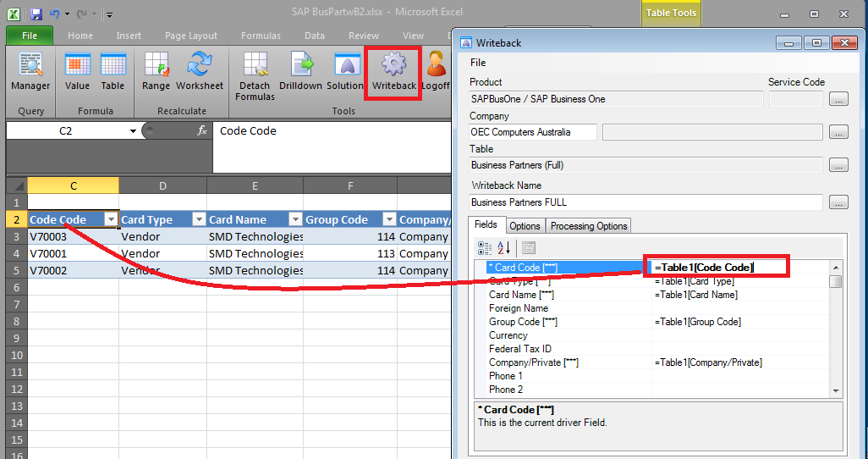The image size is (868, 459).
Task: Open the Page Layout ribbon tab
Action: pos(191,36)
